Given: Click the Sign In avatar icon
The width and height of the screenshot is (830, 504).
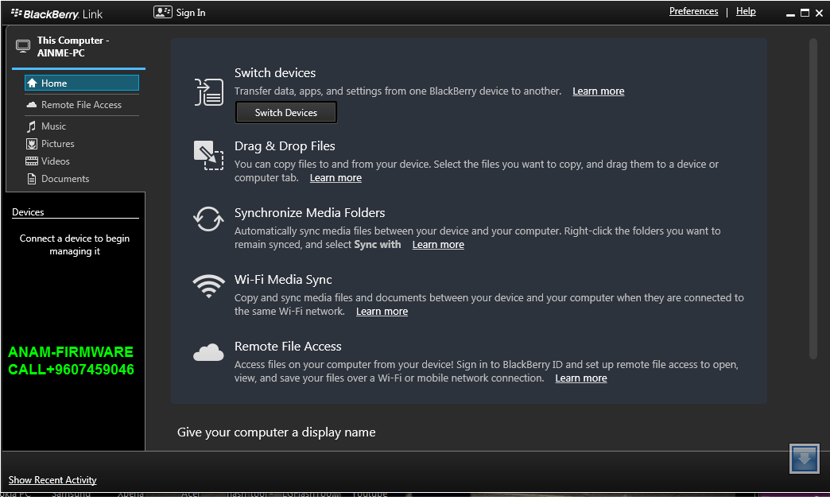Looking at the screenshot, I should 161,12.
